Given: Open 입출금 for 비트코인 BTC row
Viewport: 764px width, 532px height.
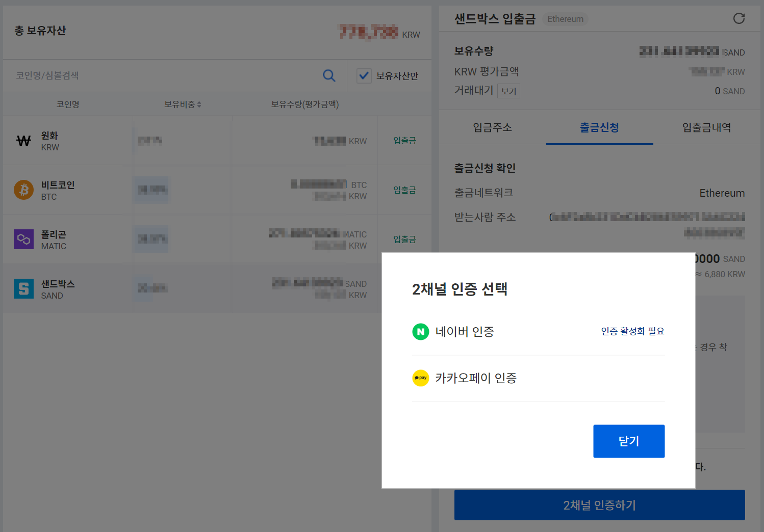Looking at the screenshot, I should coord(404,190).
